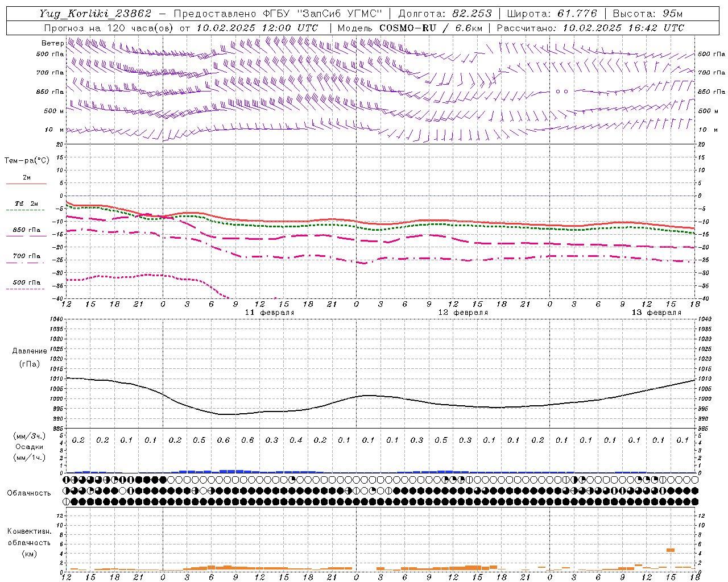
Task: Click the 'Td 2м' dew point legend entry
Action: tap(26, 203)
